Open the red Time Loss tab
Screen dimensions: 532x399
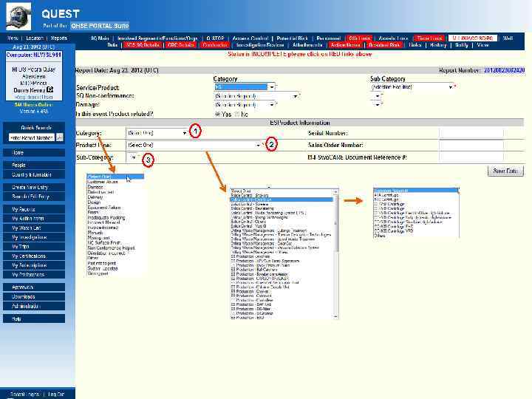point(429,38)
